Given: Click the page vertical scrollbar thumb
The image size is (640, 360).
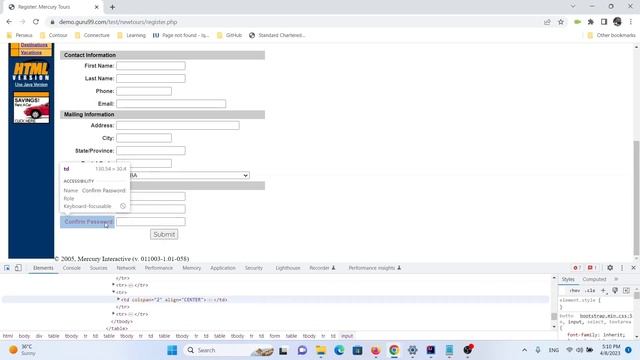Looking at the screenshot, I should [636, 198].
